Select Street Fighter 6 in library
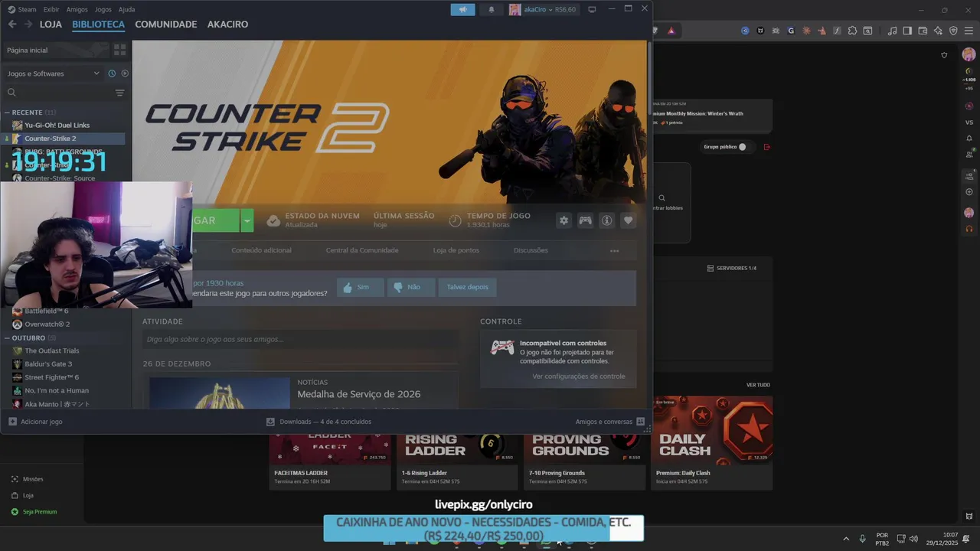980x551 pixels. coord(64,377)
